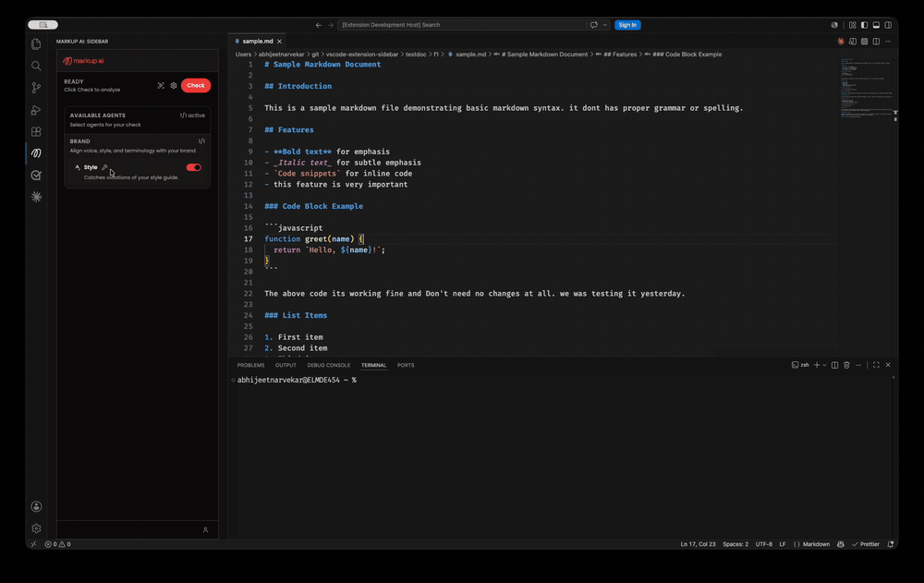Switch to the Ports tab

tap(406, 365)
